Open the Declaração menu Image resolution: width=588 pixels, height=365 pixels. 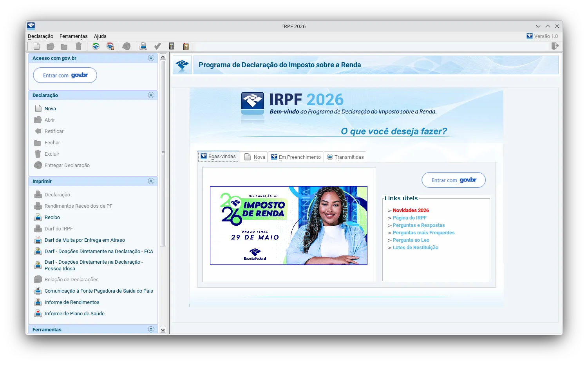tap(40, 36)
